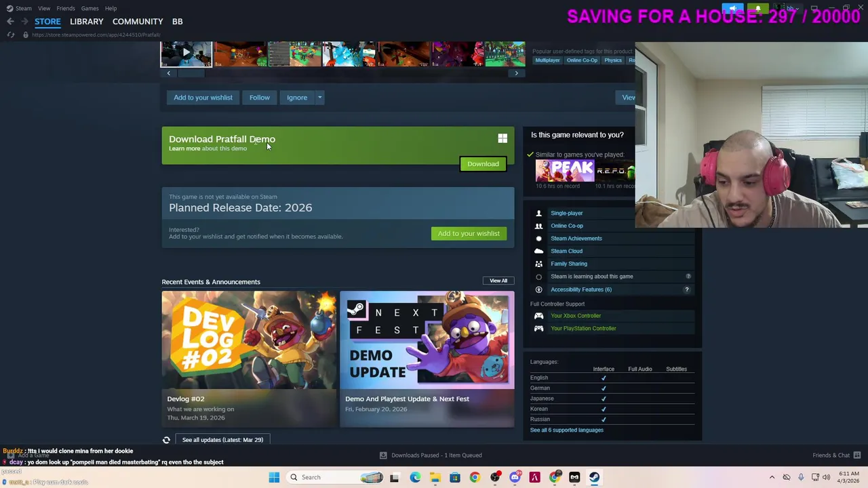Viewport: 868px width, 488px height.
Task: Open See all 6 supported languages link
Action: 567,430
